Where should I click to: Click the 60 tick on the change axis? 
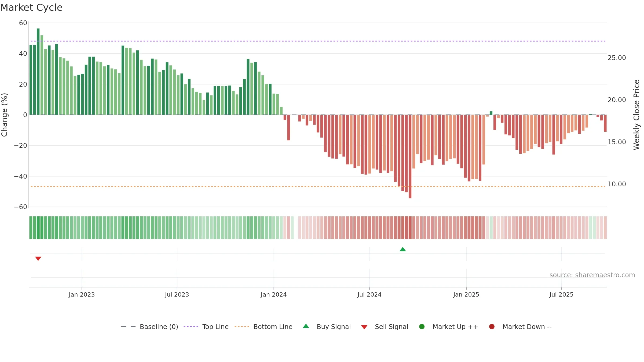23,23
